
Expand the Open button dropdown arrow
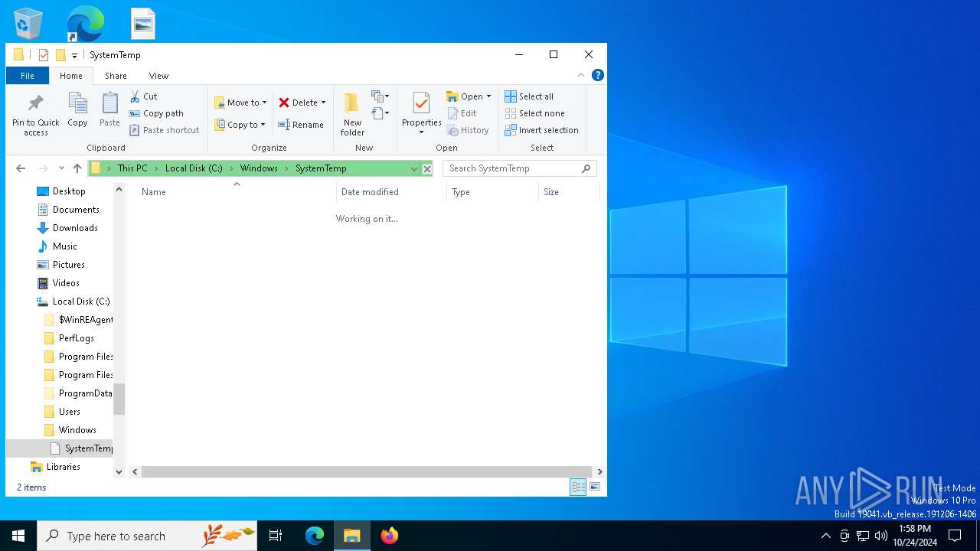[488, 96]
